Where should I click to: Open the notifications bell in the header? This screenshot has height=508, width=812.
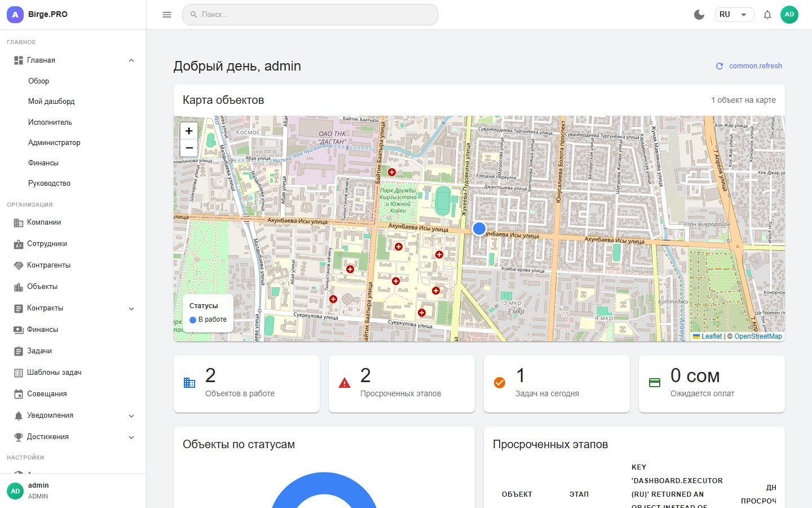(767, 15)
